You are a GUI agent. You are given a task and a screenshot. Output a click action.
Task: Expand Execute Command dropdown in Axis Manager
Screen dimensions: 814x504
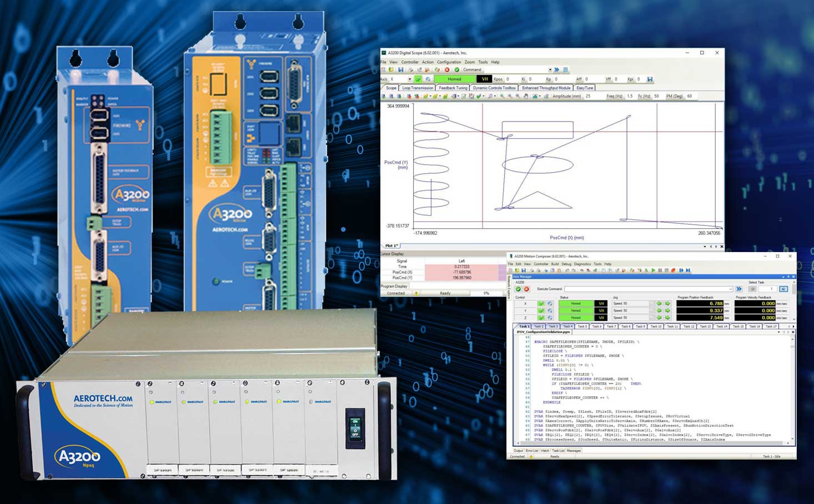[x=731, y=289]
